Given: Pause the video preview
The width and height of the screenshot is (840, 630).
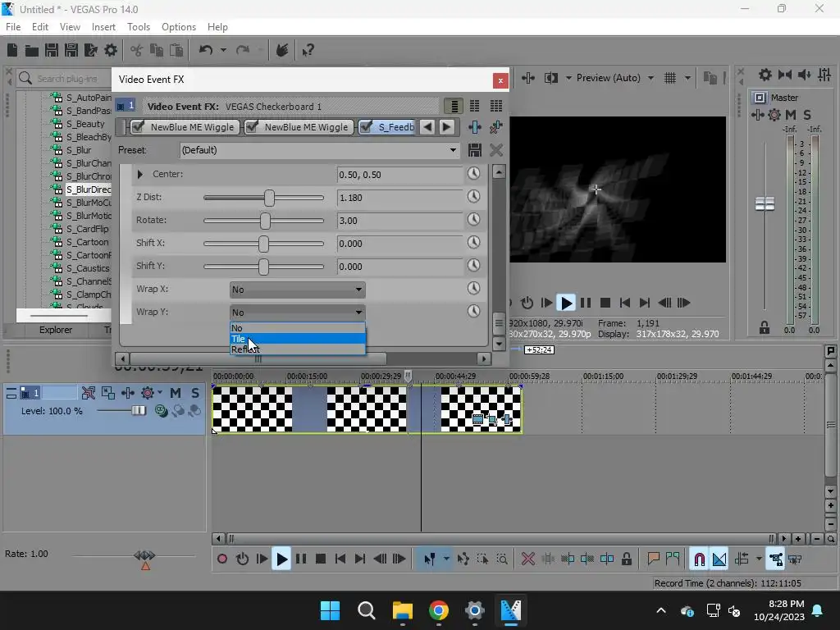Looking at the screenshot, I should (586, 304).
